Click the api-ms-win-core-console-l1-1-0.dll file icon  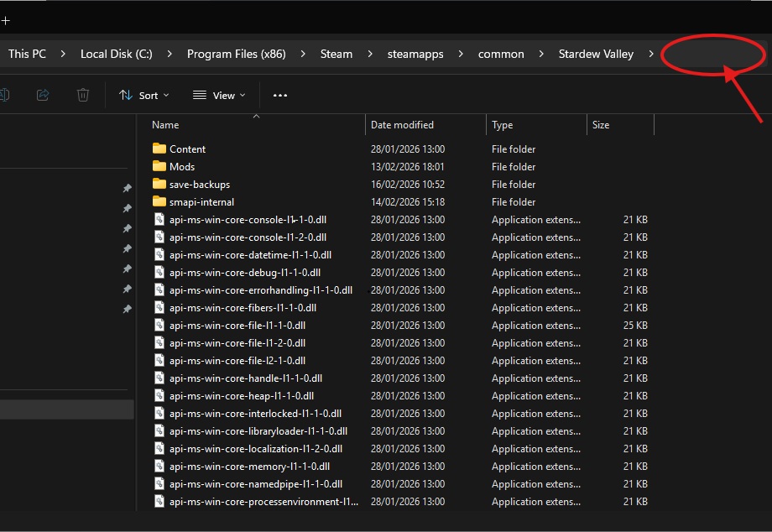pos(159,219)
